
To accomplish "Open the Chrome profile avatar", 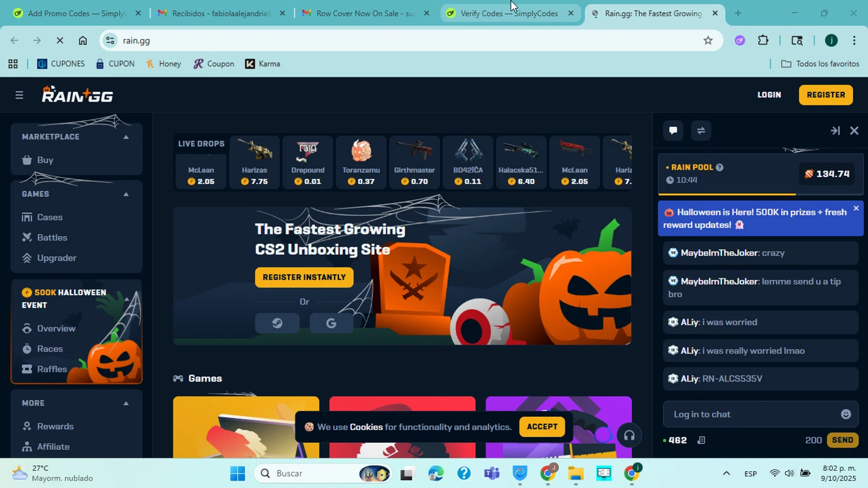I will [831, 41].
